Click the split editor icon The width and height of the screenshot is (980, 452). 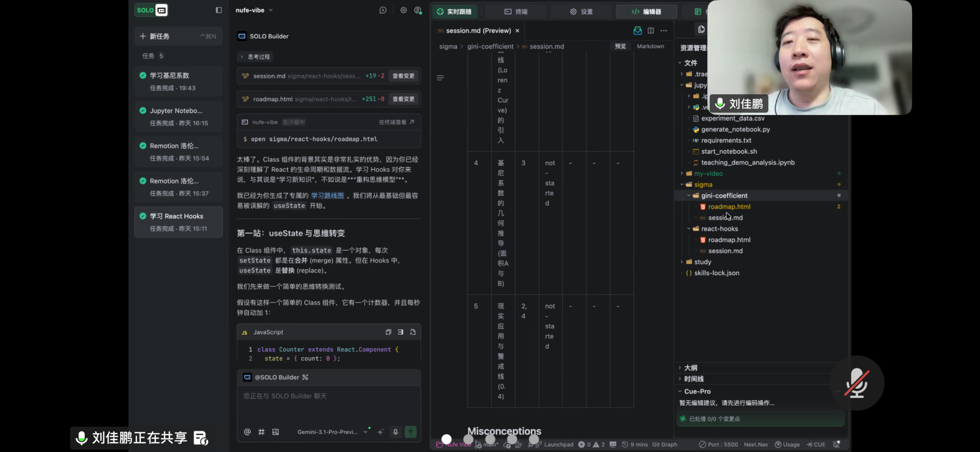click(x=651, y=31)
